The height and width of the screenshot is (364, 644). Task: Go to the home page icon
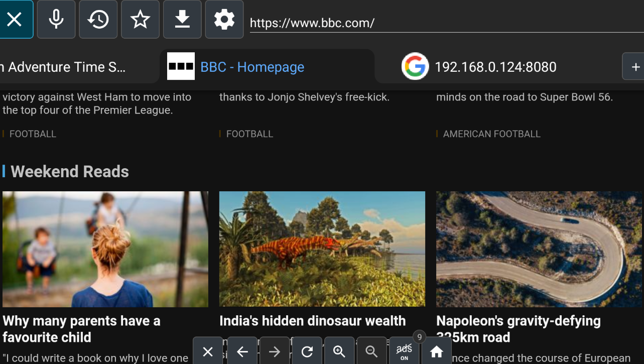436,350
